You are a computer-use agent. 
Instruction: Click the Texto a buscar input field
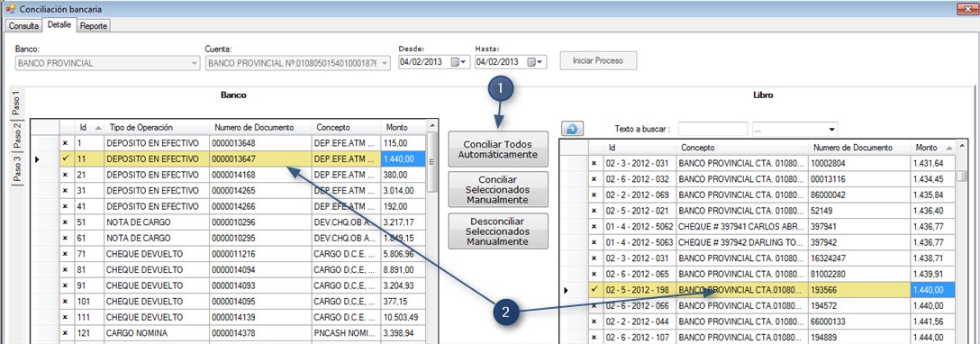[x=712, y=130]
